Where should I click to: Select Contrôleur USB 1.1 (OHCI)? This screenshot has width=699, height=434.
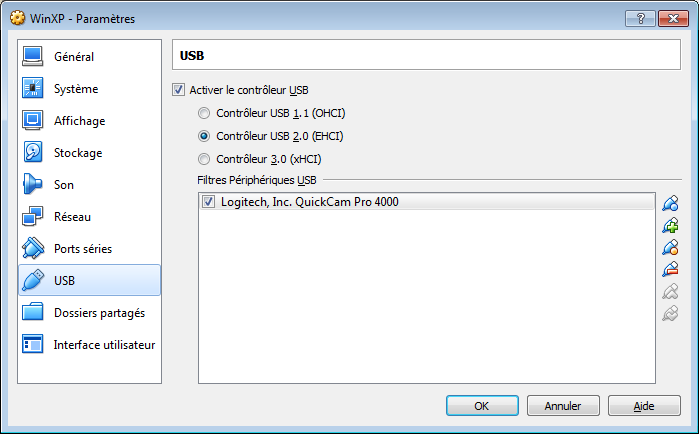204,113
